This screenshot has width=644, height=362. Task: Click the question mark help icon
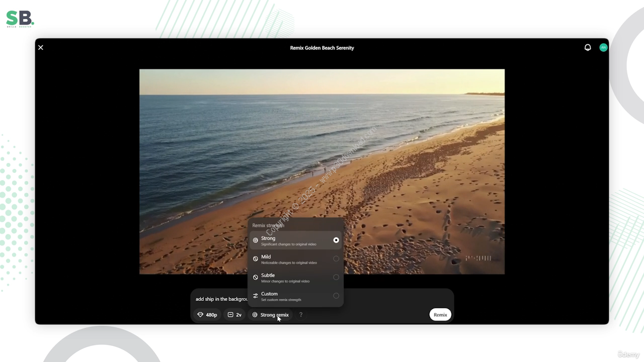click(301, 315)
